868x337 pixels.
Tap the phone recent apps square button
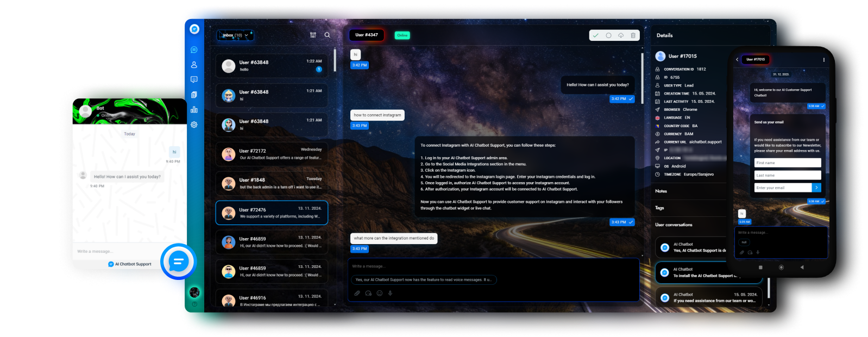coord(760,267)
